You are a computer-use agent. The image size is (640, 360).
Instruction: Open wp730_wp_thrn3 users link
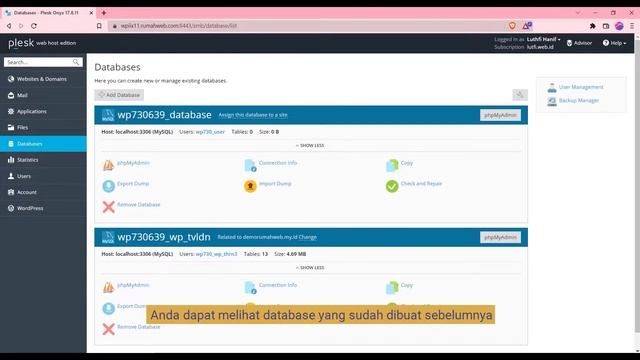(x=216, y=254)
